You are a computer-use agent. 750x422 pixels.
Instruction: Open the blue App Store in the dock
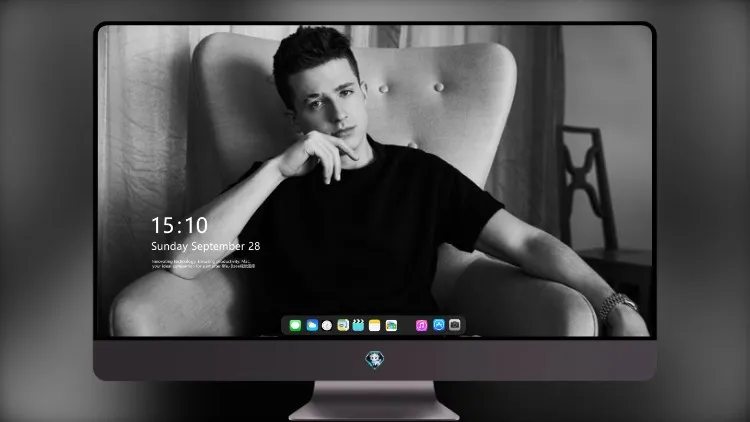point(439,325)
